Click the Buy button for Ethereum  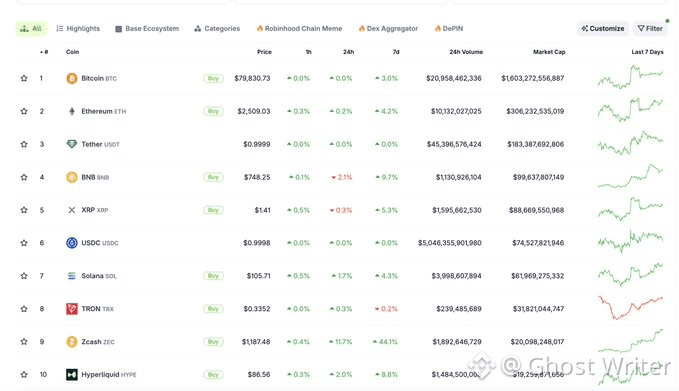pyautogui.click(x=213, y=111)
